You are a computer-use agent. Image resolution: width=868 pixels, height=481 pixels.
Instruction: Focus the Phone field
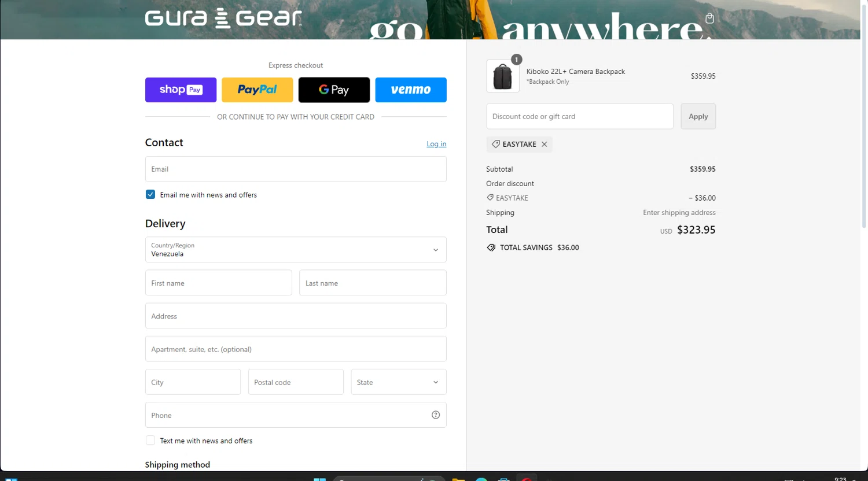[x=296, y=415]
